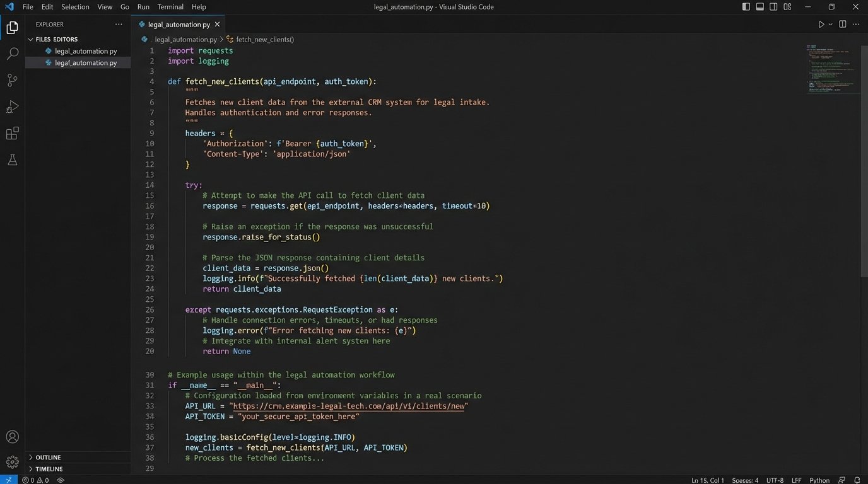Image resolution: width=868 pixels, height=484 pixels.
Task: Open the Extensions view icon
Action: tap(12, 134)
